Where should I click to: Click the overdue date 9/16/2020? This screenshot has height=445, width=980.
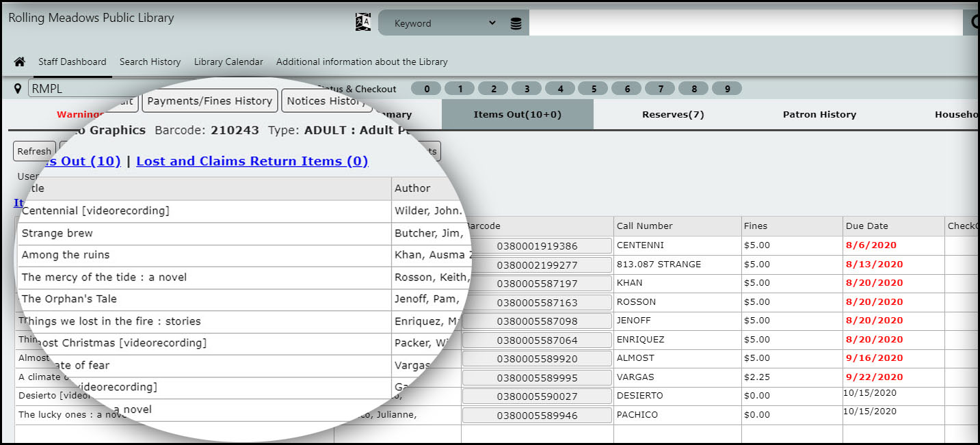click(x=874, y=358)
